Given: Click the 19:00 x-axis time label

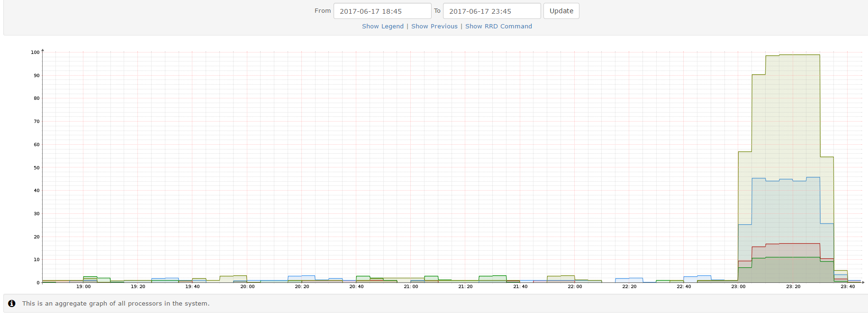Looking at the screenshot, I should 83,287.
